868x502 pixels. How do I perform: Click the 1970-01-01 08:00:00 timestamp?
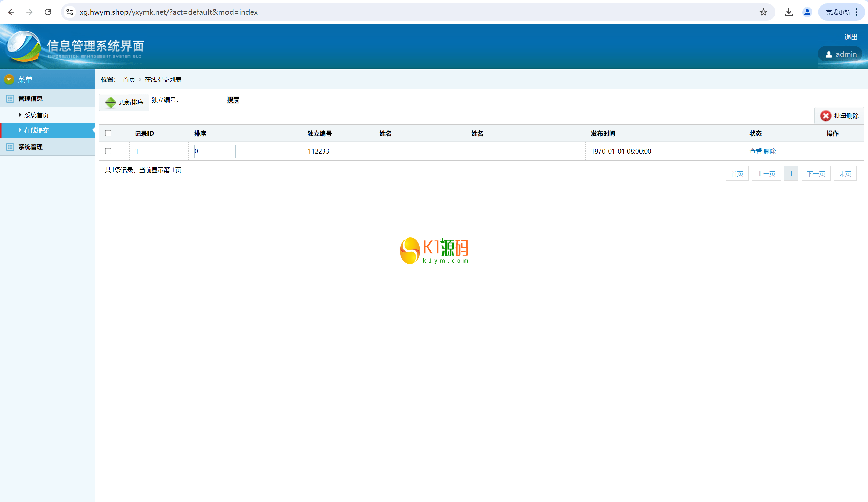(621, 151)
